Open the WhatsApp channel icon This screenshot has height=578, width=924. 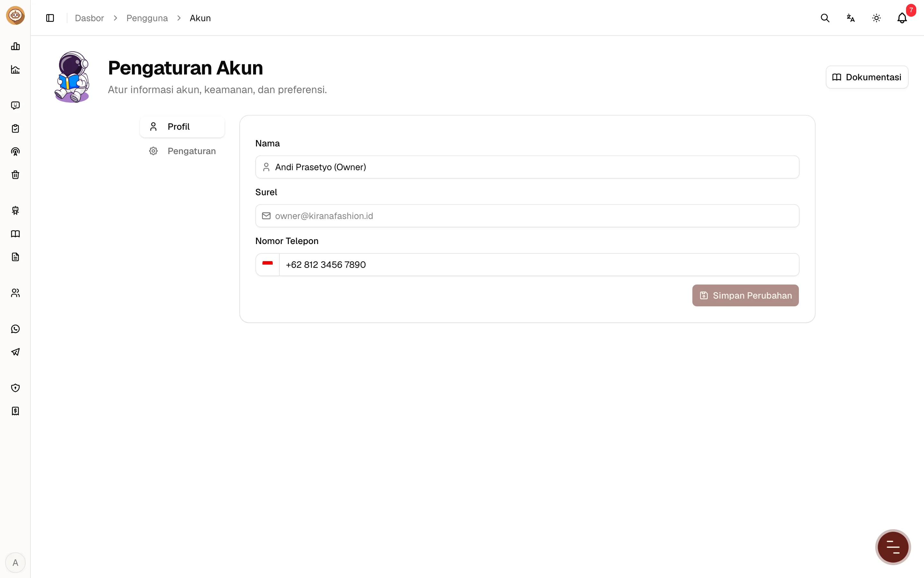15,329
